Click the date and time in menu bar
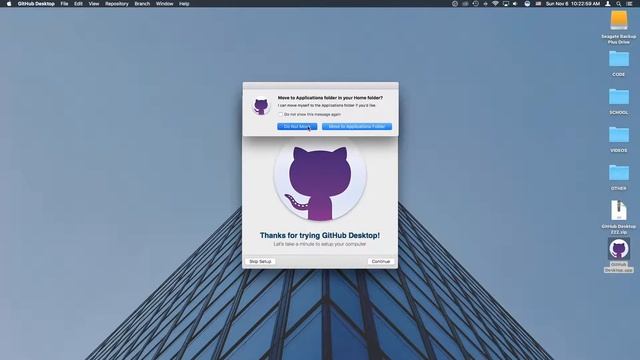This screenshot has width=640, height=360. click(573, 4)
